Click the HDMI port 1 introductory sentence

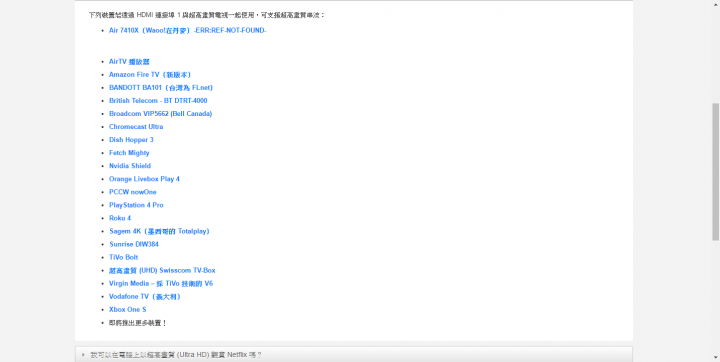click(207, 15)
